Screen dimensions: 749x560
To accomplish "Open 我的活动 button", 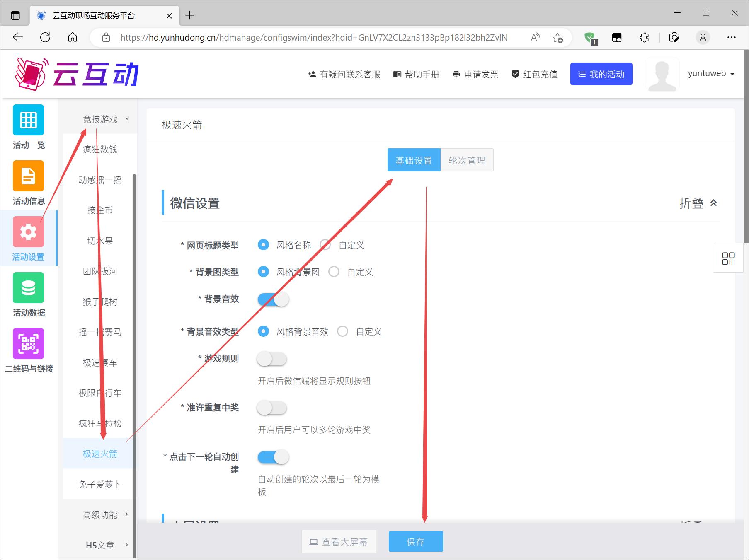I will tap(601, 74).
